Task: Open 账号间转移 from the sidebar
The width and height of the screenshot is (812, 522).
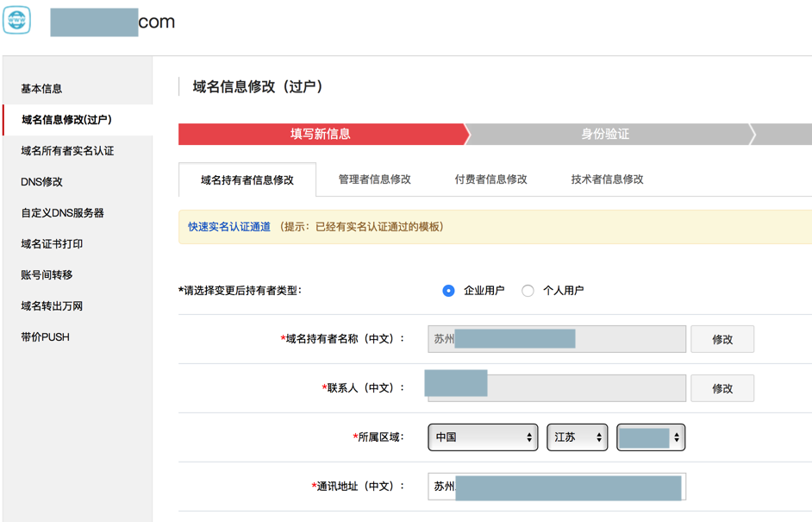Action: (x=47, y=275)
